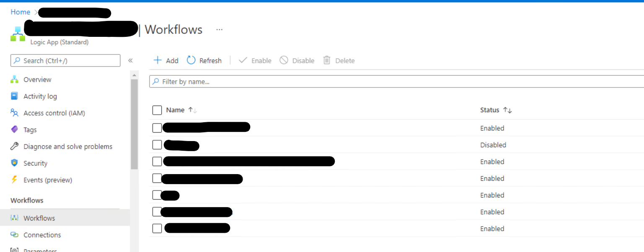The height and width of the screenshot is (252, 644).
Task: Open Diagnose and solve problems wrench icon
Action: pos(15,147)
